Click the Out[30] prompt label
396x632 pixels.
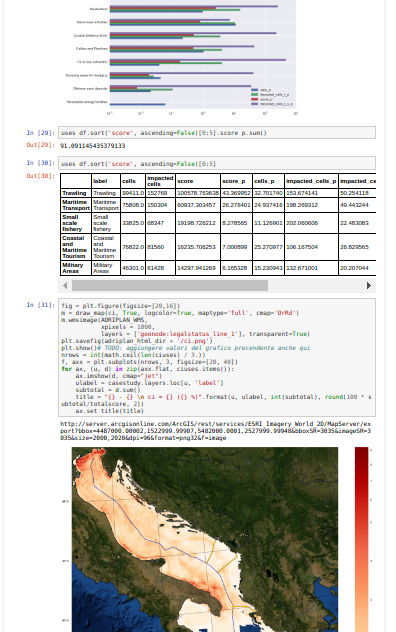[40, 176]
